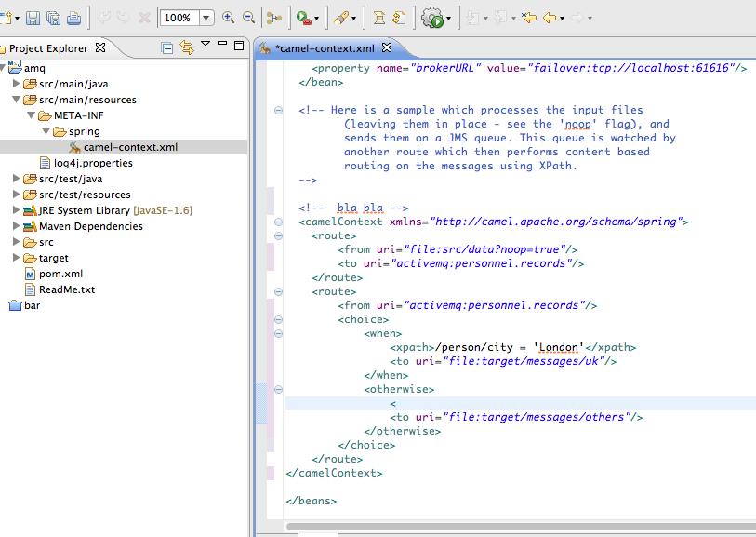Viewport: 756px width, 537px height.
Task: Click Collapse All in Project Explorer
Action: pyautogui.click(x=167, y=47)
